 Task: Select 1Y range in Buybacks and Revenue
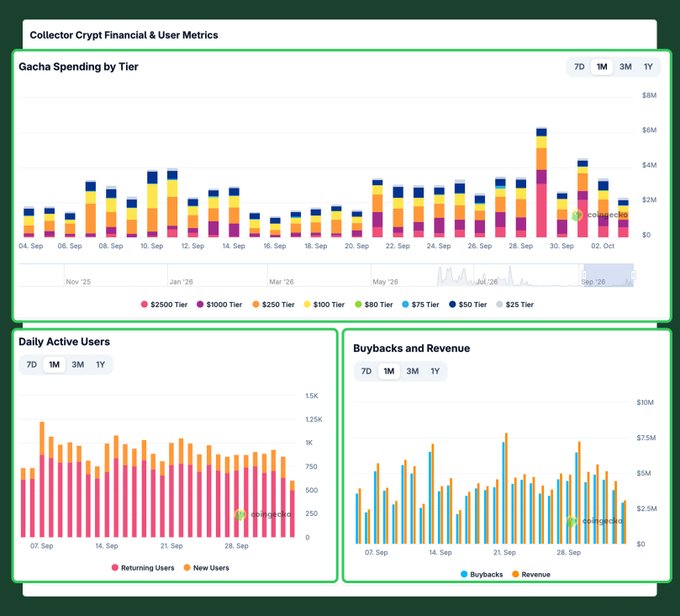[x=435, y=371]
